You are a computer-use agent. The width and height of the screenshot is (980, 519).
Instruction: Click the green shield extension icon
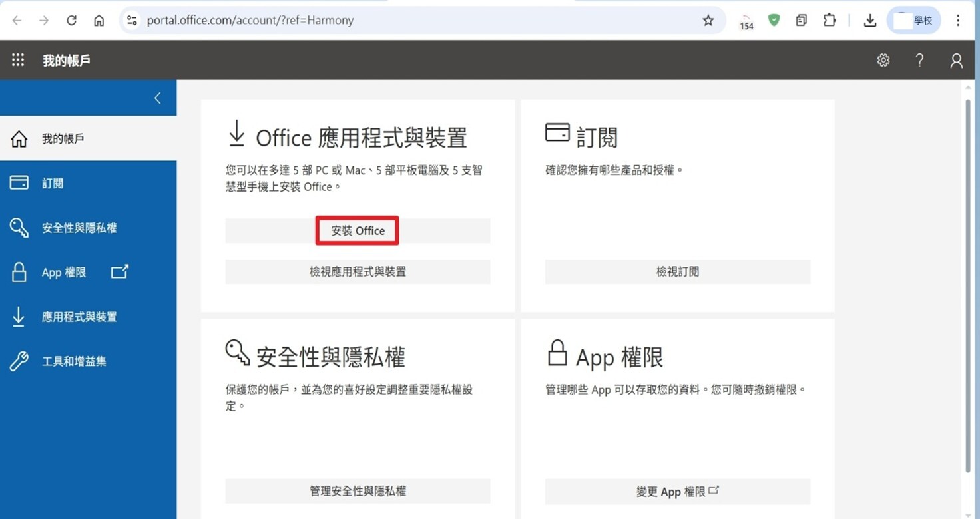[x=774, y=21]
